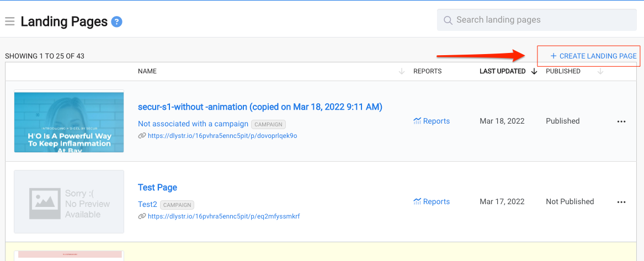
Task: Click the Landing Pages heading
Action: [64, 22]
